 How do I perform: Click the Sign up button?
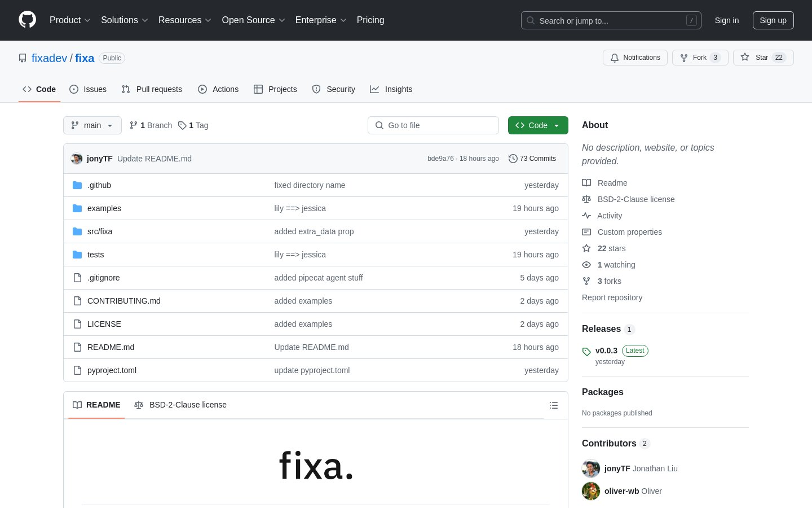pos(773,20)
